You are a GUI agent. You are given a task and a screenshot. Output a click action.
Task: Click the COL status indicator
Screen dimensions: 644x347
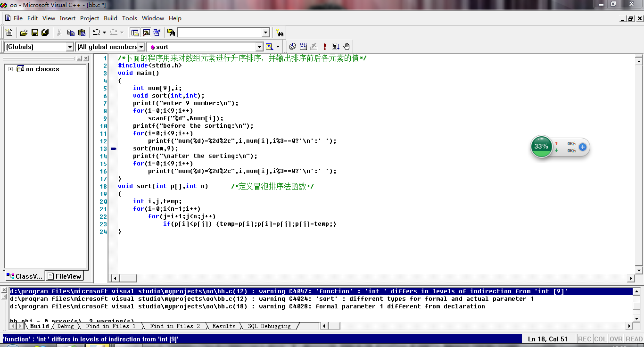(600, 339)
